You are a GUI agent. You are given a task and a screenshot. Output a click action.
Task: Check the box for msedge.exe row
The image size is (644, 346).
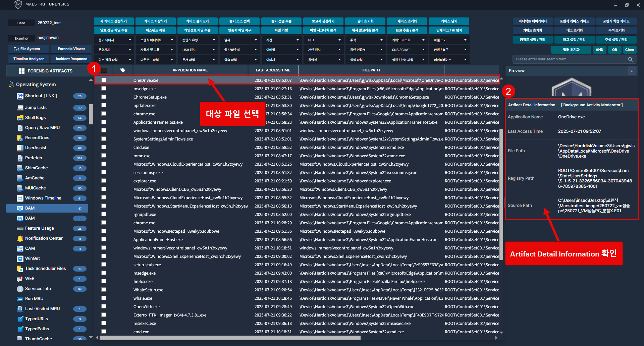[104, 89]
